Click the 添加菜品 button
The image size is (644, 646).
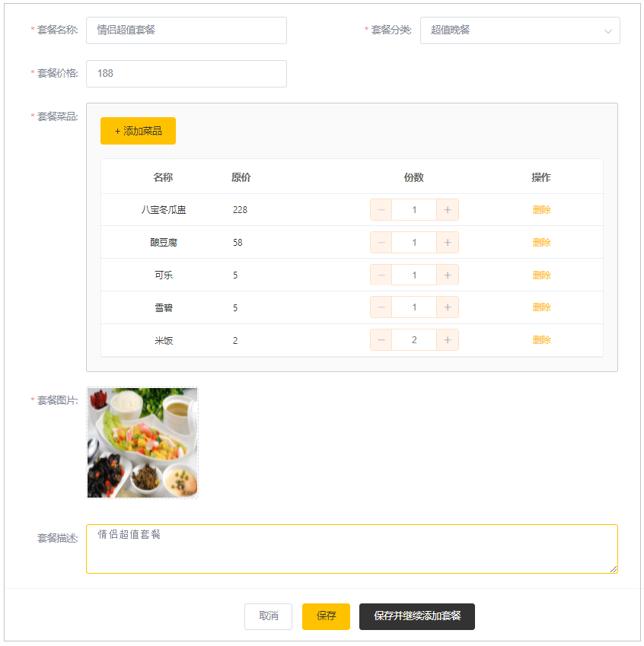pos(138,131)
